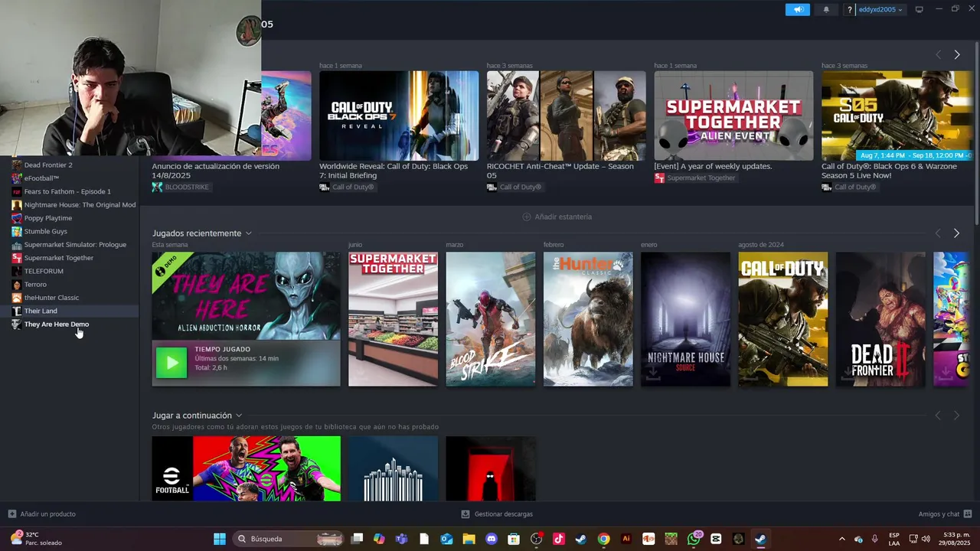Open Discord from the taskbar
980x551 pixels.
(492, 539)
